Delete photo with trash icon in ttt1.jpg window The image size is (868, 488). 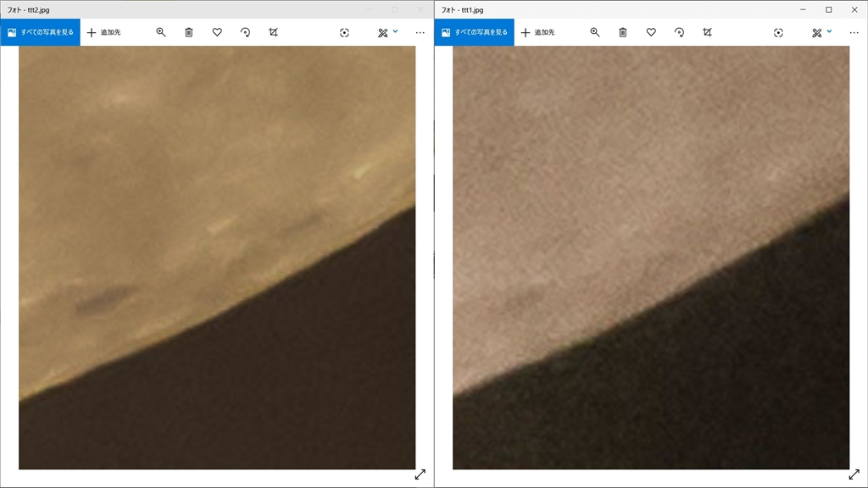pos(623,32)
